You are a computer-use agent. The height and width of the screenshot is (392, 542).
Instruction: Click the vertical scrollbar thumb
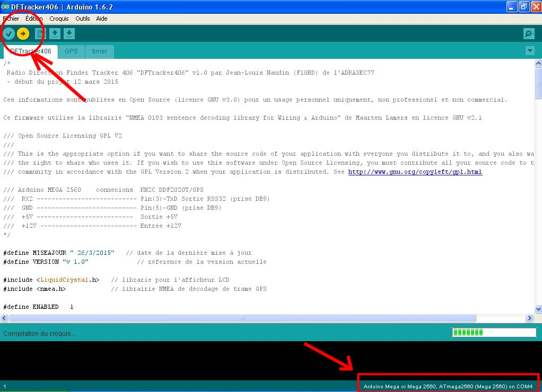(538, 83)
